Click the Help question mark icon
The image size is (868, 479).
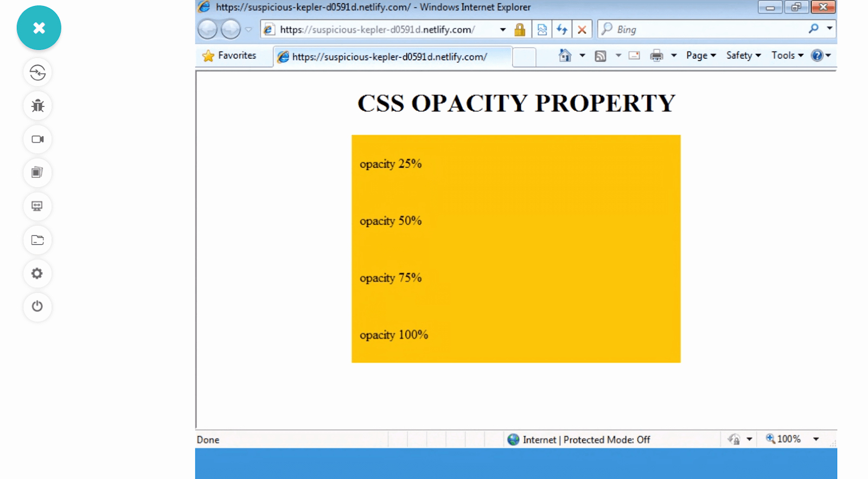point(817,55)
